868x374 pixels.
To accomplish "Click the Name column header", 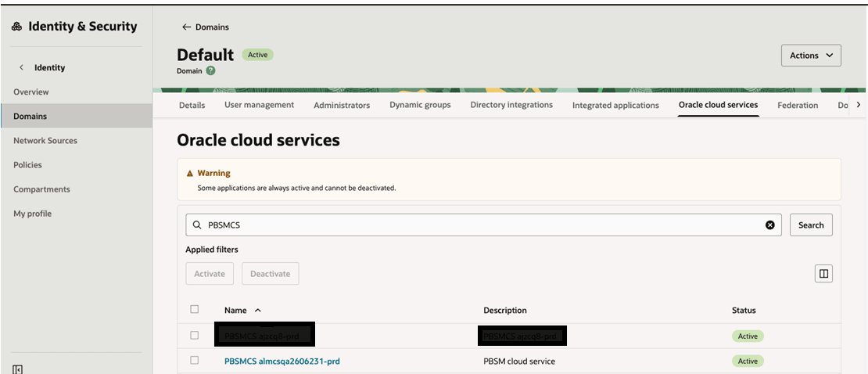I will click(x=235, y=311).
